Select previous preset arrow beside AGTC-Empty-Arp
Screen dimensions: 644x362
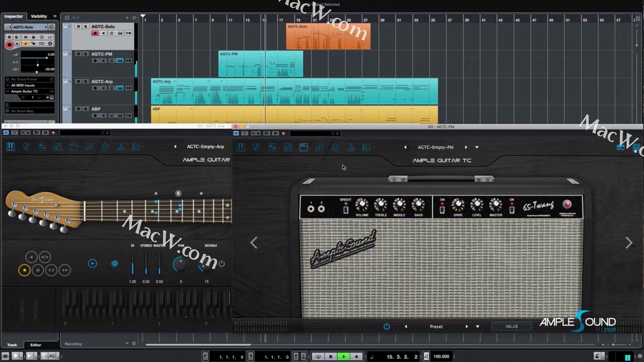click(175, 147)
